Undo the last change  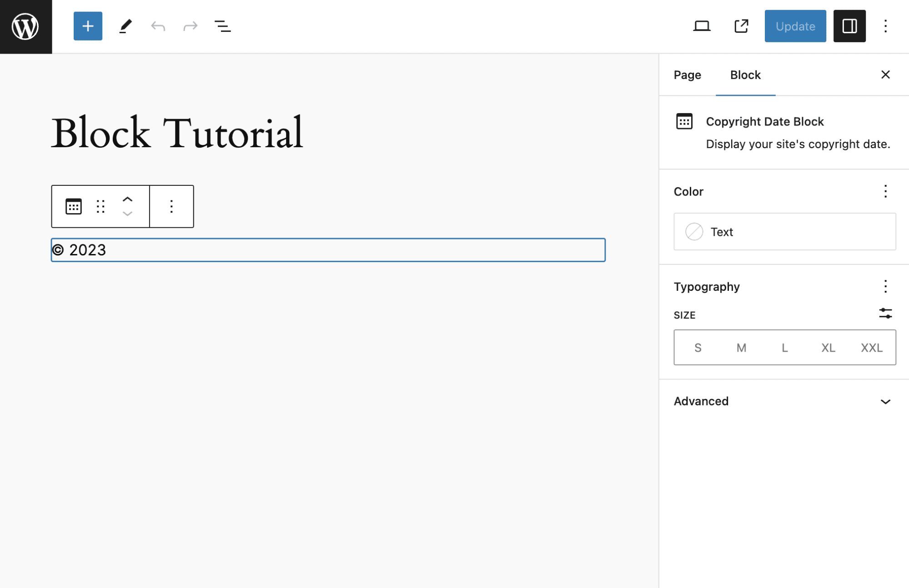pyautogui.click(x=158, y=26)
